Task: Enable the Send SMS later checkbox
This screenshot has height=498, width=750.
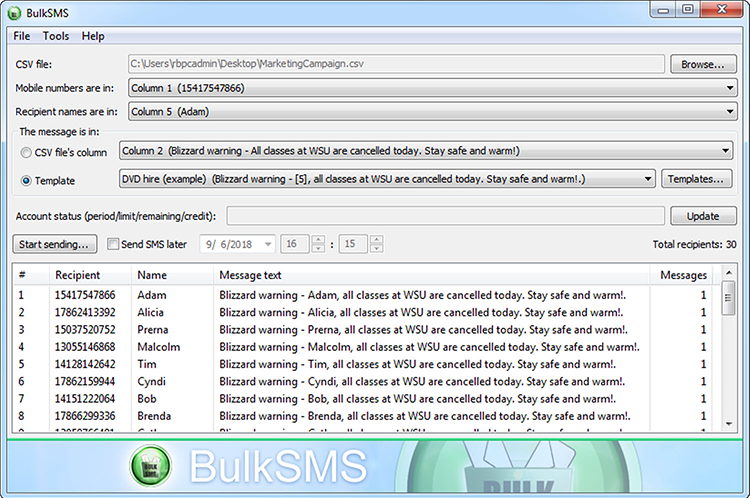Action: click(x=112, y=244)
